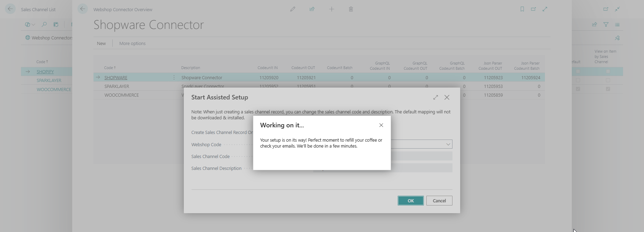The image size is (644, 232).
Task: Click the Json Parser Codeunit Batch header
Action: point(527,66)
